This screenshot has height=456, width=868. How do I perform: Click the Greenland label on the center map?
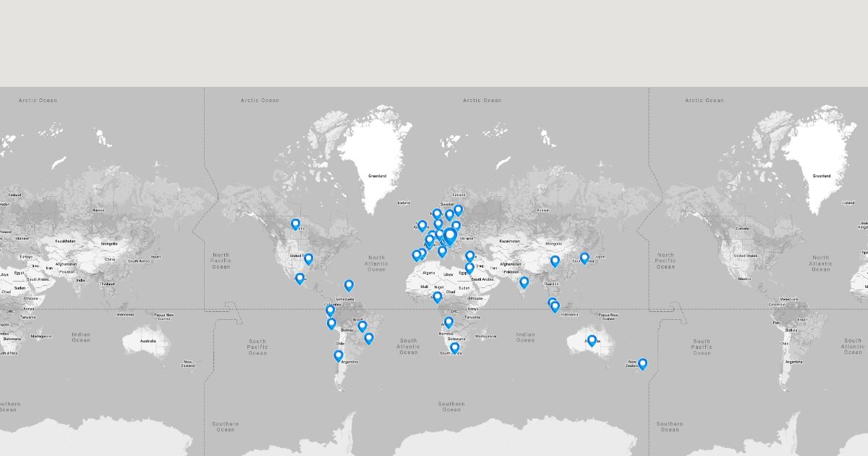377,176
